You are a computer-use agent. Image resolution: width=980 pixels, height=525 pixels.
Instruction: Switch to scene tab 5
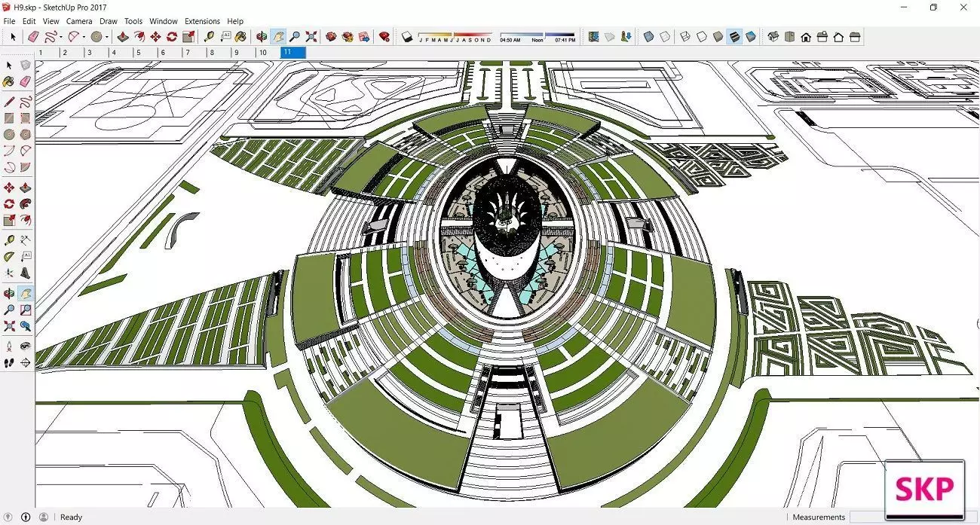click(145, 53)
